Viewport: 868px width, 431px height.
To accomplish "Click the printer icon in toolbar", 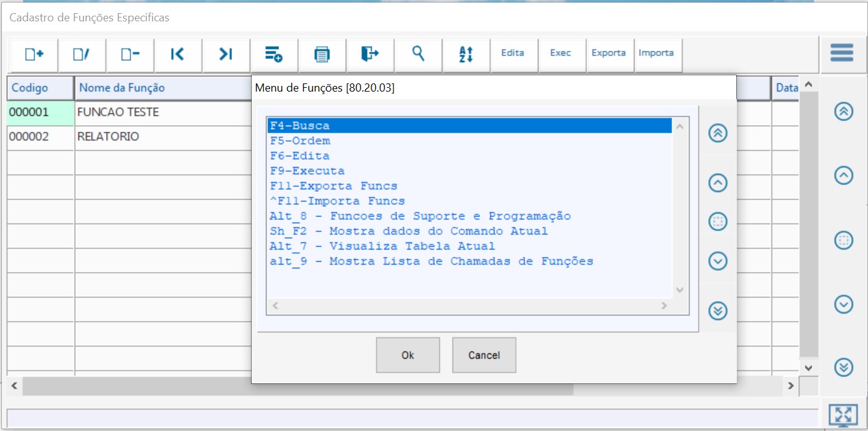I will [322, 55].
